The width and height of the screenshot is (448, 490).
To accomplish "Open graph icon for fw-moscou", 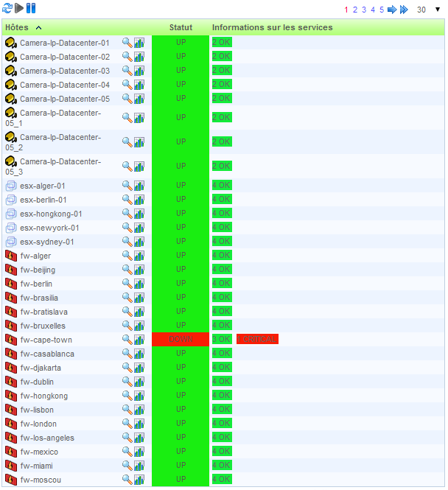I will tap(139, 480).
